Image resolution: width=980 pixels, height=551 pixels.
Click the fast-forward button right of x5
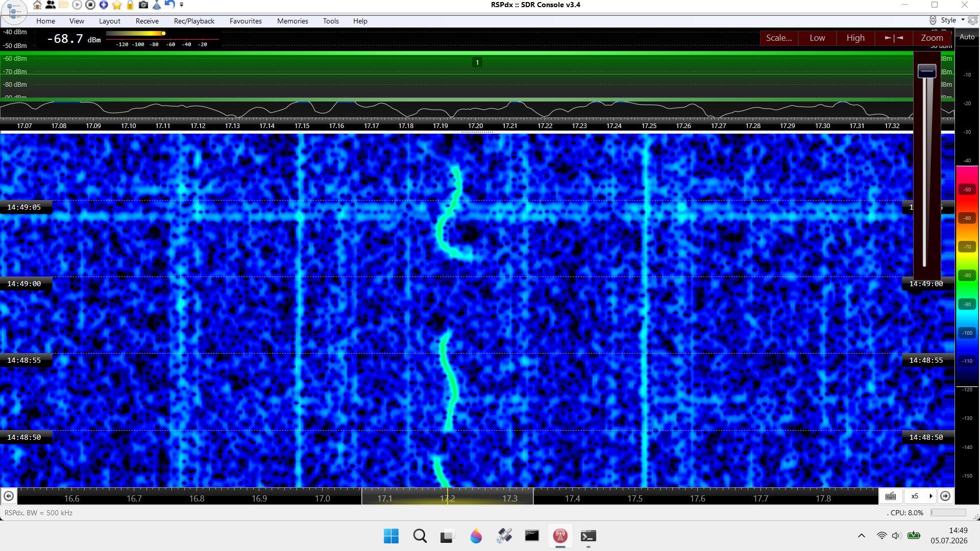945,496
